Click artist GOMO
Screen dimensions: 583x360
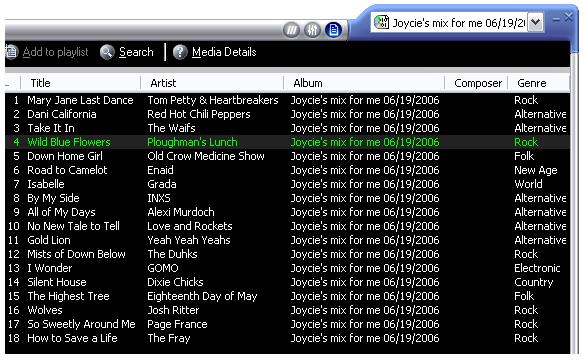pyautogui.click(x=163, y=268)
